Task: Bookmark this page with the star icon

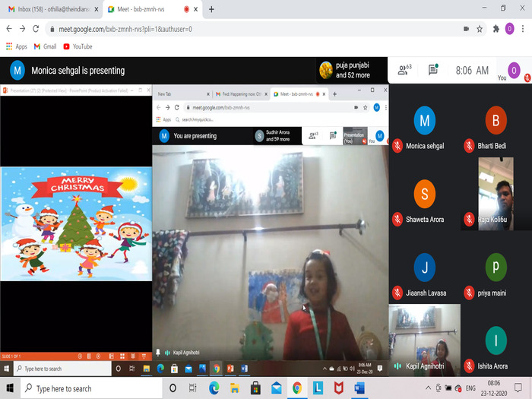Action: [480, 29]
